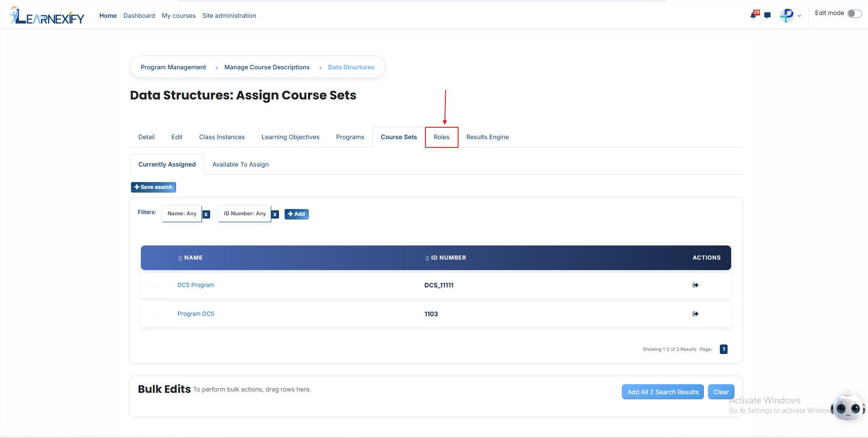Toggle Edit mode switch
This screenshot has width=868, height=438.
855,13
